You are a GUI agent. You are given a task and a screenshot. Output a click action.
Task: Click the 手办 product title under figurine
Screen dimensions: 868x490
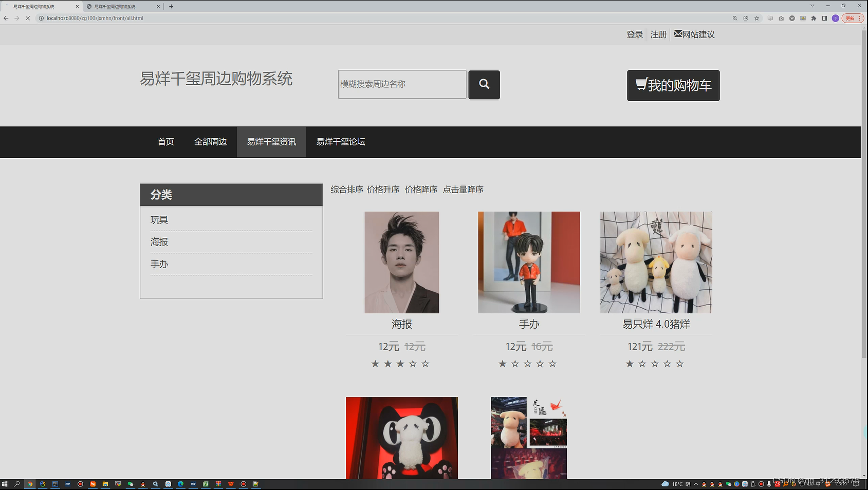click(x=529, y=324)
